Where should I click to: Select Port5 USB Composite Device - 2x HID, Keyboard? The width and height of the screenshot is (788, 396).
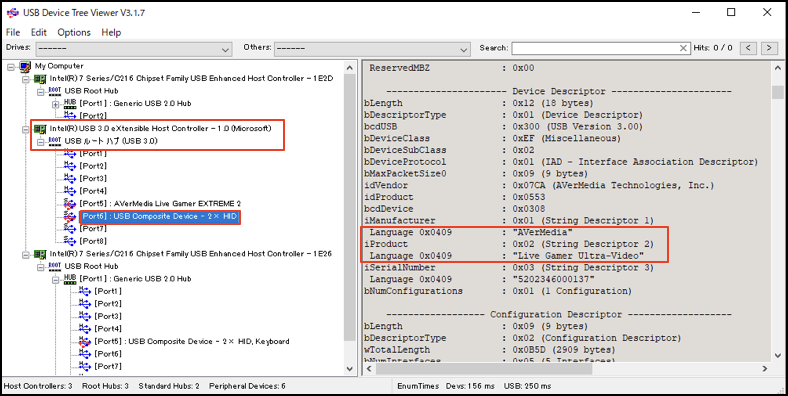[192, 342]
